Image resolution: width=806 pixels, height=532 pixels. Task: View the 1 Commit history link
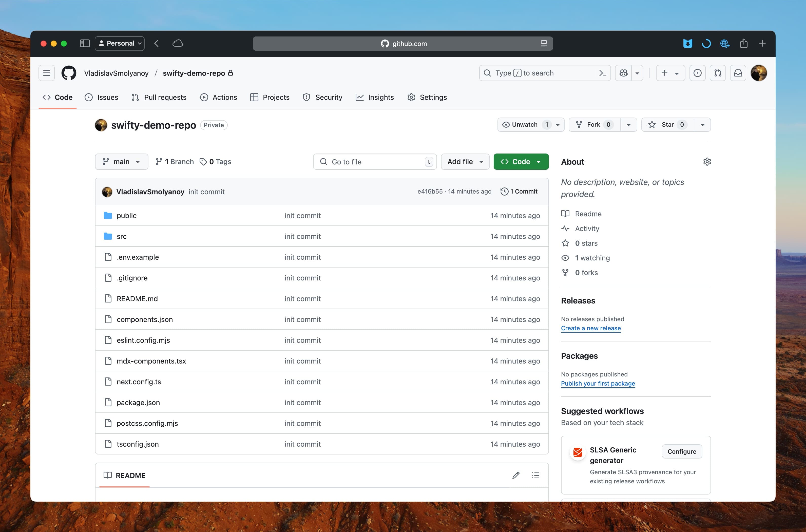coord(519,191)
